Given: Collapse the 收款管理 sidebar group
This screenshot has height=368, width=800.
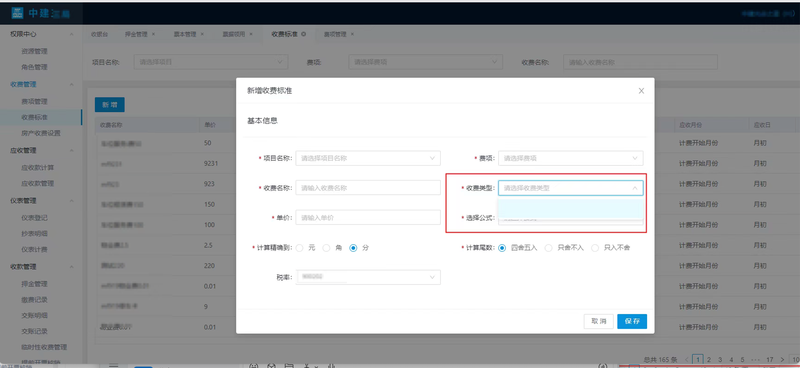Looking at the screenshot, I should [x=71, y=267].
